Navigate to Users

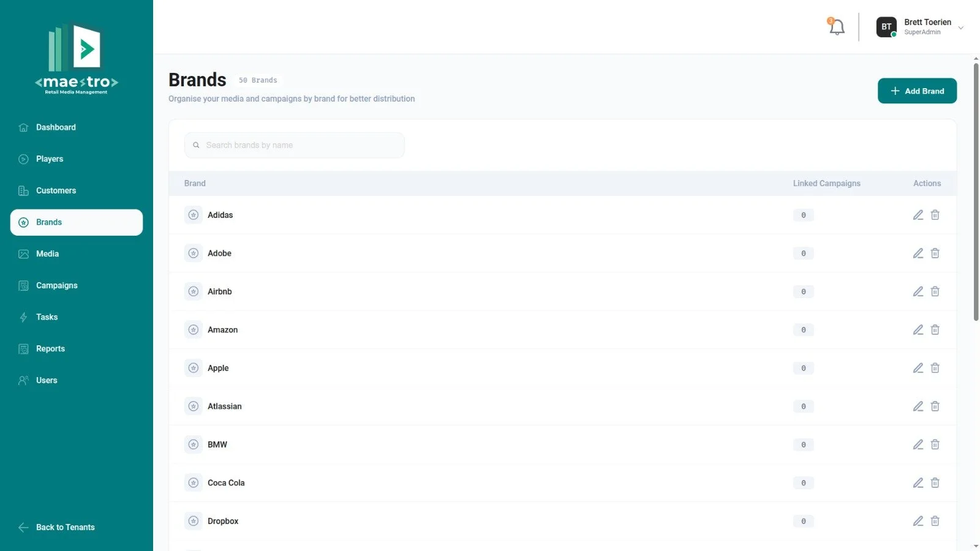pos(77,380)
